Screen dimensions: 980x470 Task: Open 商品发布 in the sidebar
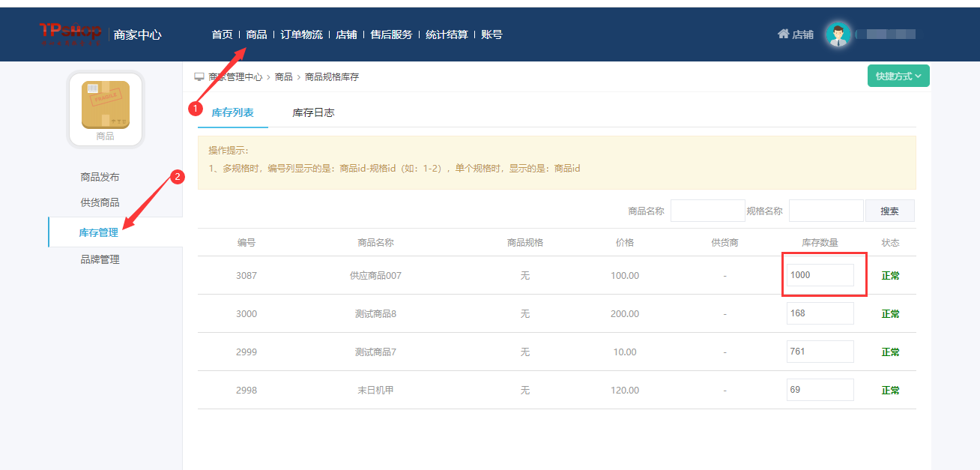pyautogui.click(x=100, y=177)
